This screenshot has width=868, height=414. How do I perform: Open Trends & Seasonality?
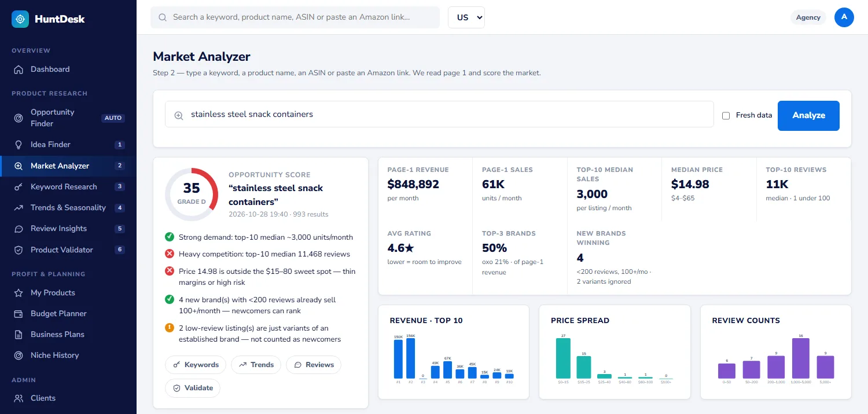68,208
